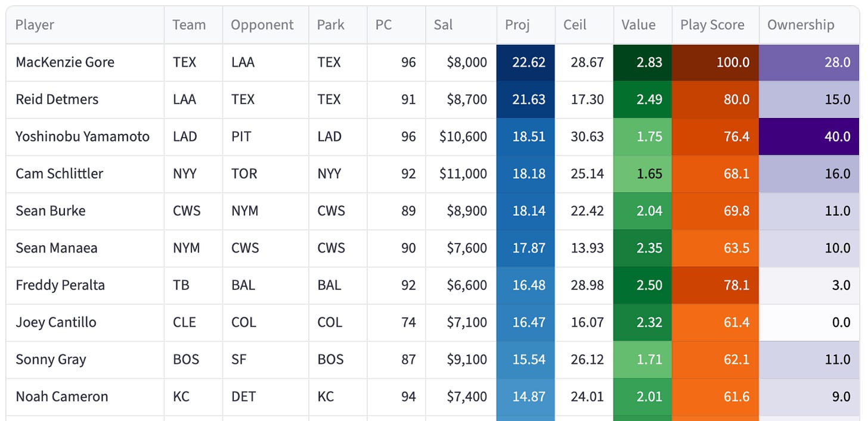
Task: Select Freddy Peralta's row name
Action: pyautogui.click(x=85, y=285)
